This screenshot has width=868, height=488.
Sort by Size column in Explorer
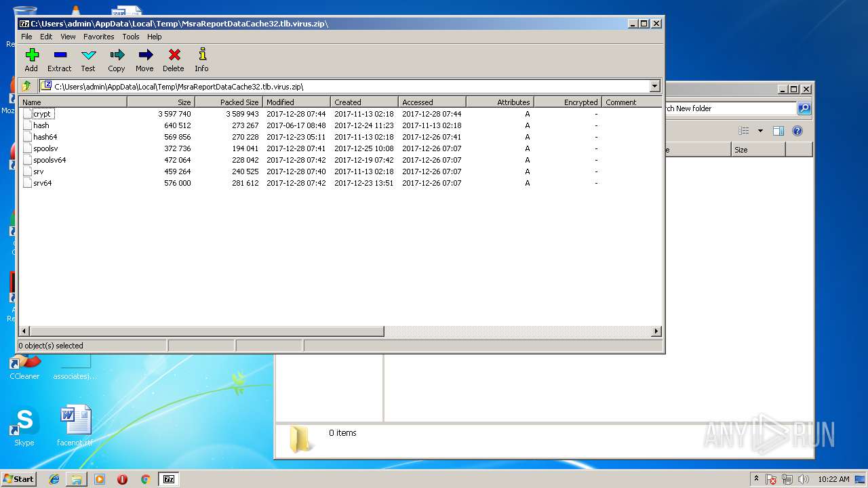pyautogui.click(x=758, y=150)
